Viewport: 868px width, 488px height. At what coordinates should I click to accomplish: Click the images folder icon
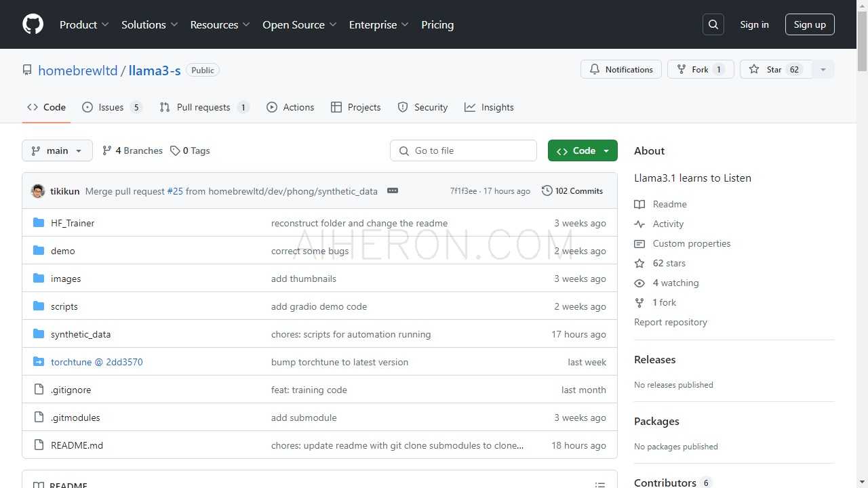point(39,279)
